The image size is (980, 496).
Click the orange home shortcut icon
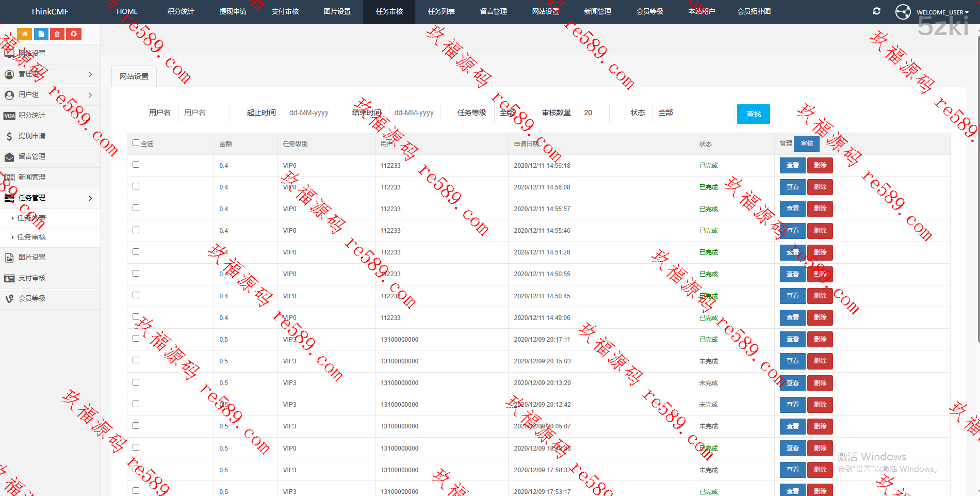pos(24,34)
